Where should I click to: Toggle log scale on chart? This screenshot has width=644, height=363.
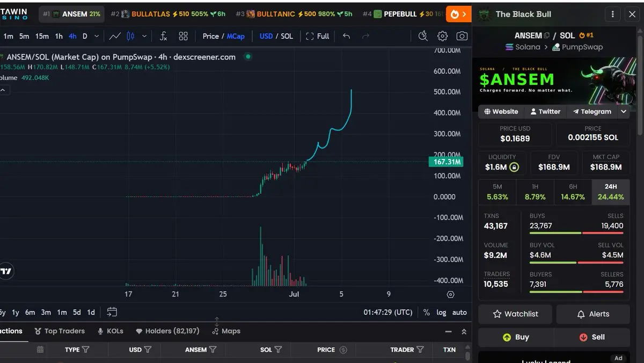[441, 312]
